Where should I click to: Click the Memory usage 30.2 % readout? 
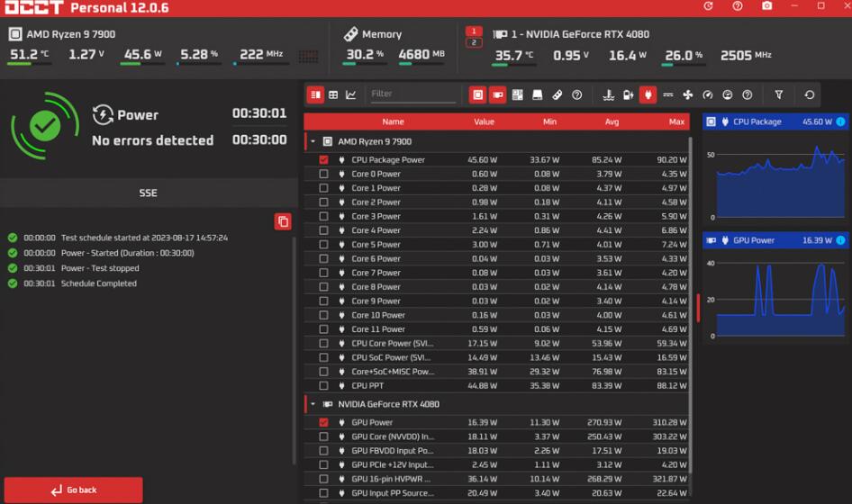pos(365,54)
